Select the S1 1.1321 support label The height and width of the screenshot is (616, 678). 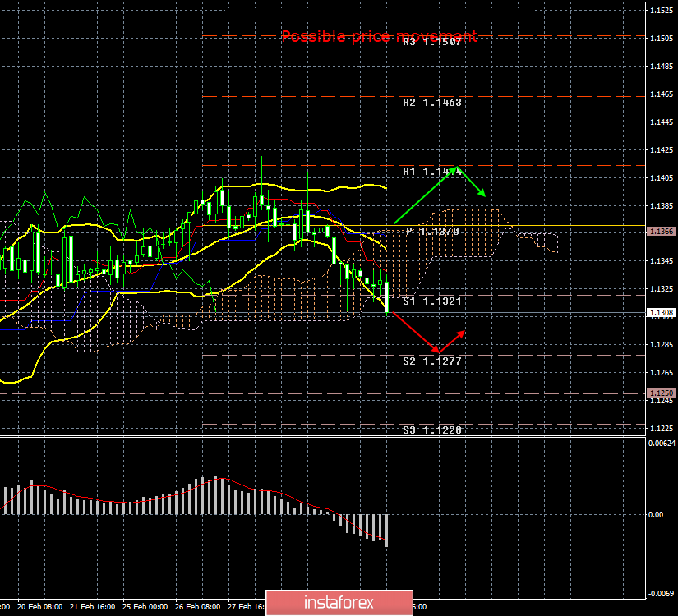[432, 301]
